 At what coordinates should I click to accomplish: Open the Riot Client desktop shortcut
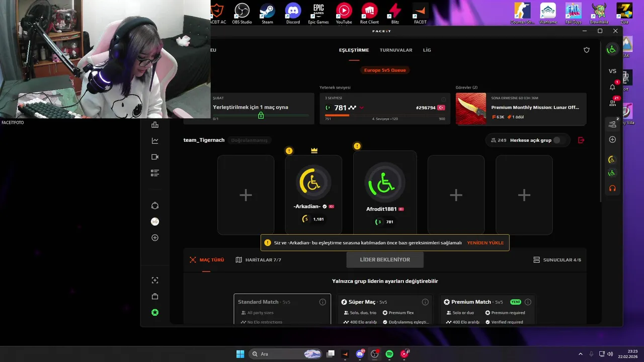(x=369, y=14)
